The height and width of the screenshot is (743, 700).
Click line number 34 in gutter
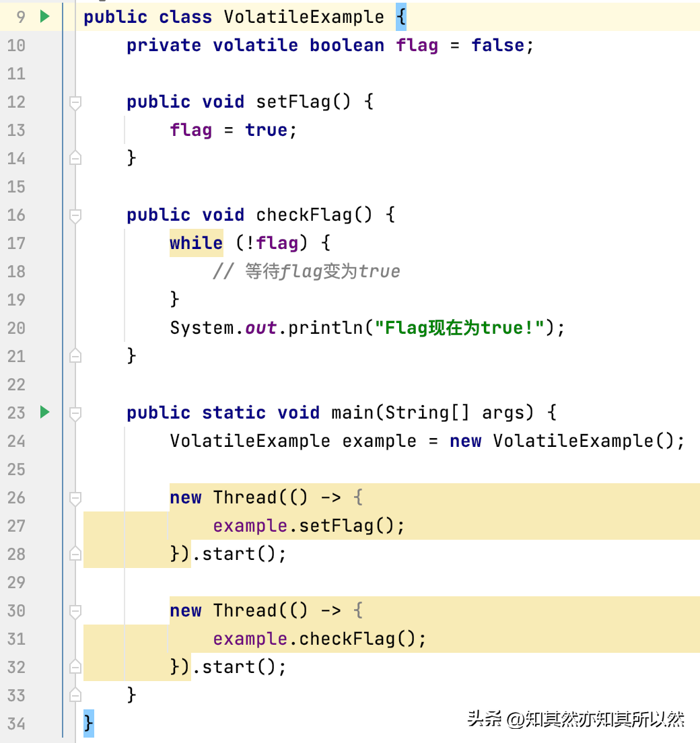[16, 723]
